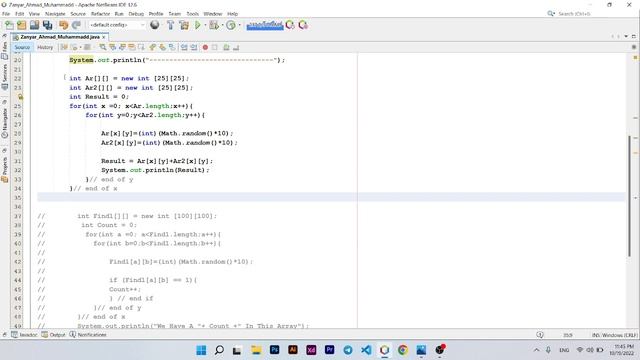Click the Undo arrow icon
Screen dimensions: 640x360
pos(63,25)
